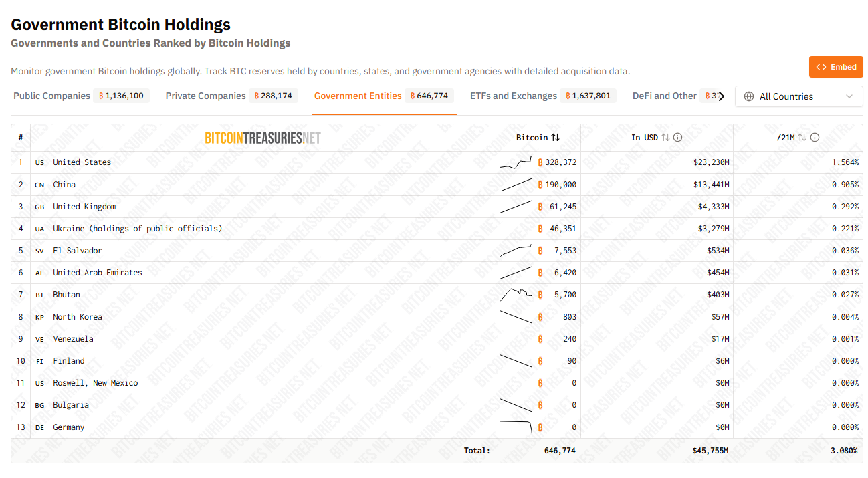This screenshot has width=868, height=478.
Task: Switch to Public Companies tab
Action: click(x=52, y=96)
